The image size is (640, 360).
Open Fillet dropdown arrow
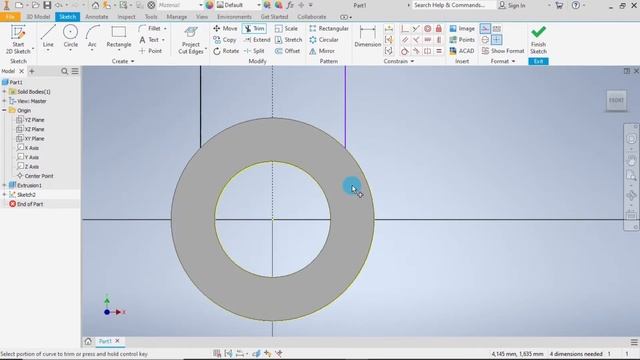[165, 29]
